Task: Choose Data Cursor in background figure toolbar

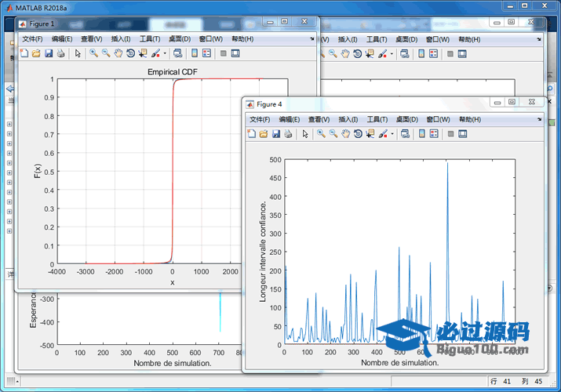Action: (x=370, y=54)
